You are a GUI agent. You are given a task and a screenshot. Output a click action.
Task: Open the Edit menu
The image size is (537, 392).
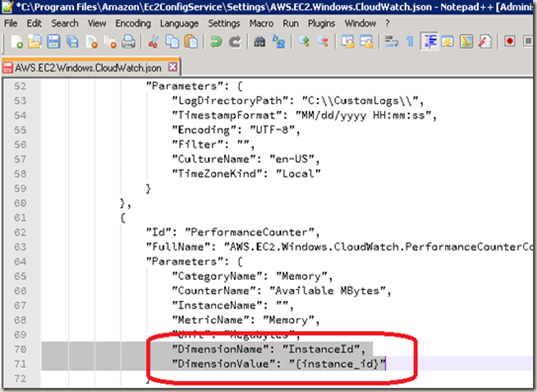pyautogui.click(x=34, y=23)
